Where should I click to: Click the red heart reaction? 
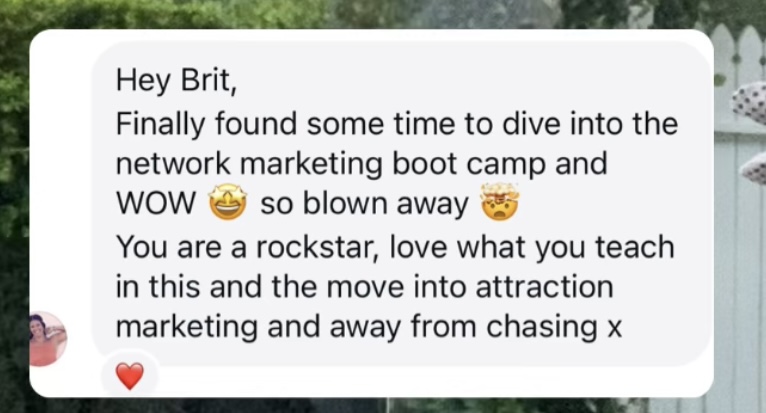click(x=129, y=376)
